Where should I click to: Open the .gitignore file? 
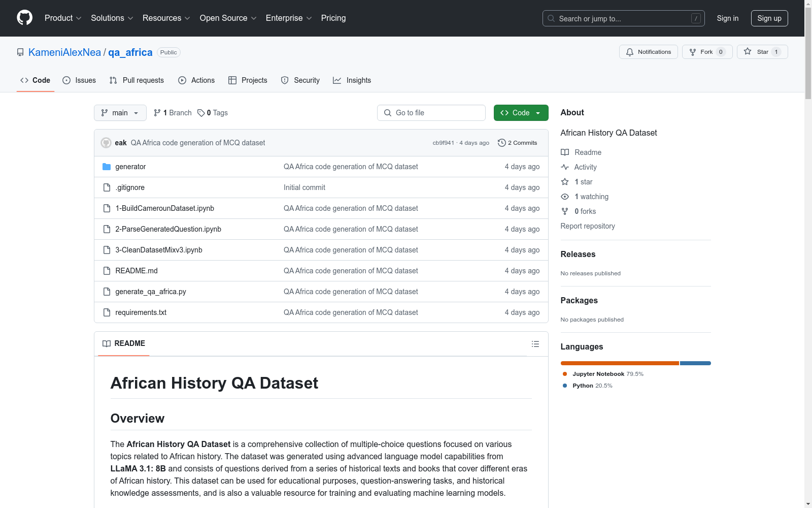pos(130,187)
